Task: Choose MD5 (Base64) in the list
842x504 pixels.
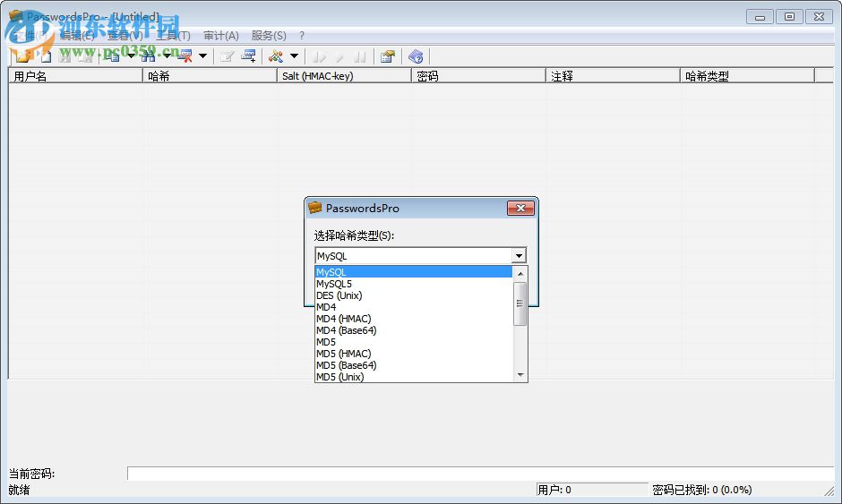Action: (x=414, y=365)
